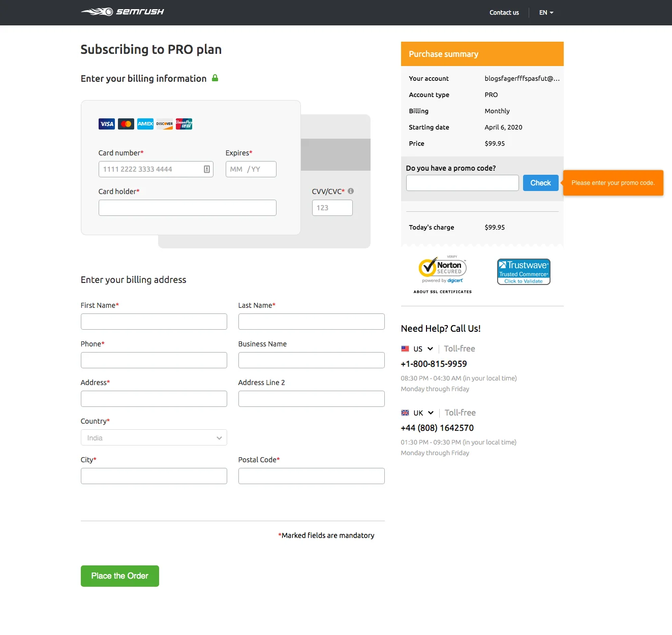Viewport: 672px width, 635px height.
Task: Open the EN language dropdown
Action: tap(545, 12)
